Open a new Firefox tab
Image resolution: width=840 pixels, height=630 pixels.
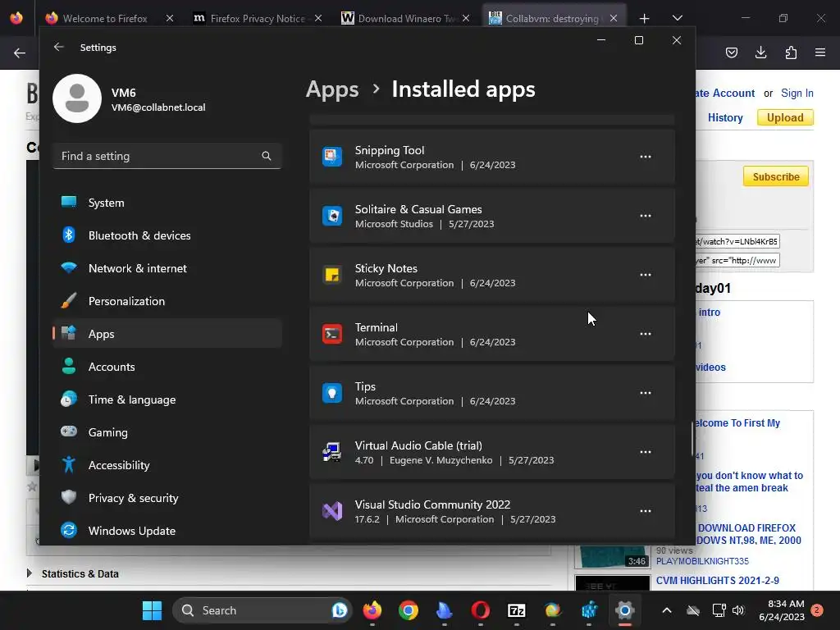(x=645, y=18)
